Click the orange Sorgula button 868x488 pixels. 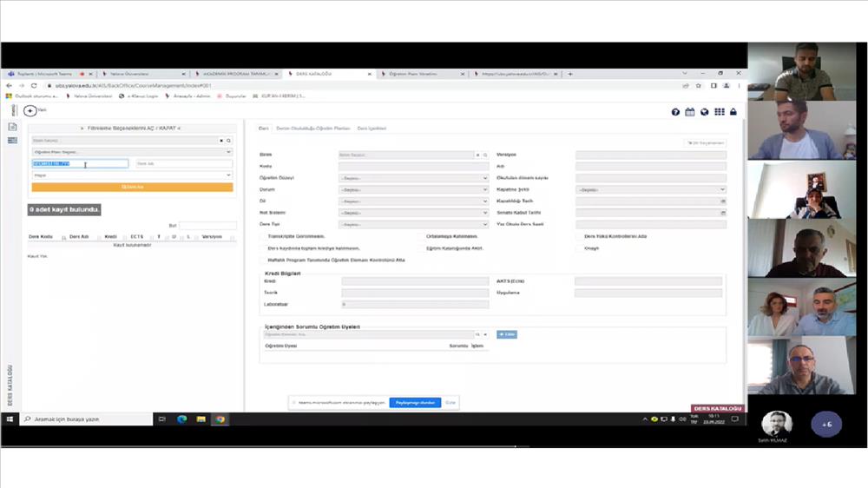point(132,188)
